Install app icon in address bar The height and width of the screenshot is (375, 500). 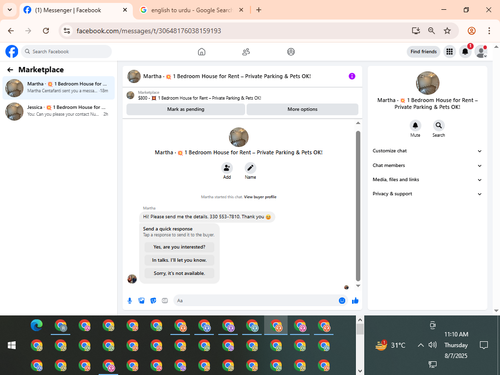(416, 31)
